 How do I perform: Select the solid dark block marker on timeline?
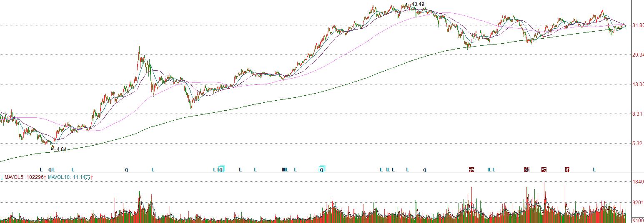click(284, 169)
